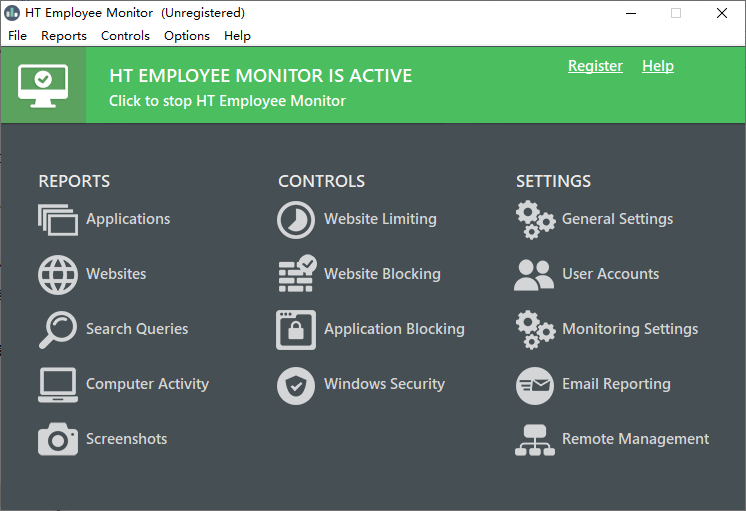Click the Windows Security shield icon

coord(296,385)
